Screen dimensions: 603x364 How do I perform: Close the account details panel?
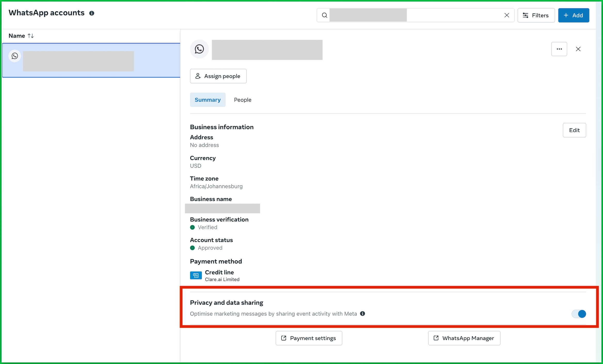pyautogui.click(x=578, y=49)
